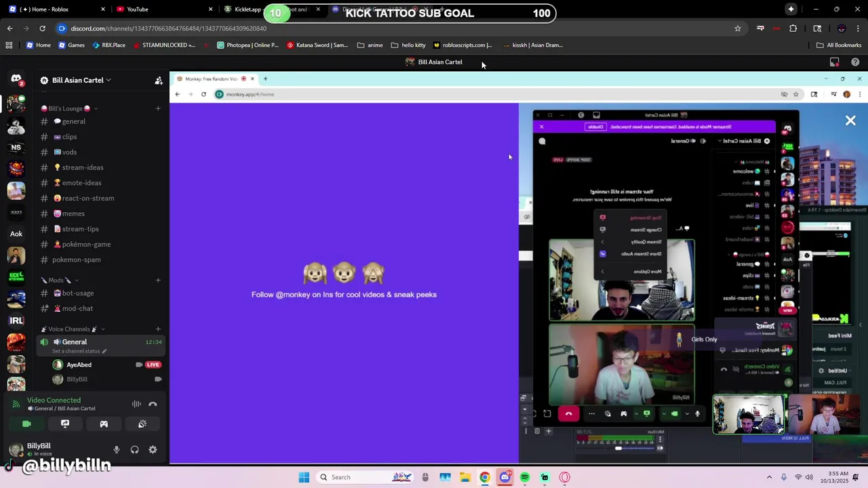
Task: Open the stream-tips channel
Action: 102,229
